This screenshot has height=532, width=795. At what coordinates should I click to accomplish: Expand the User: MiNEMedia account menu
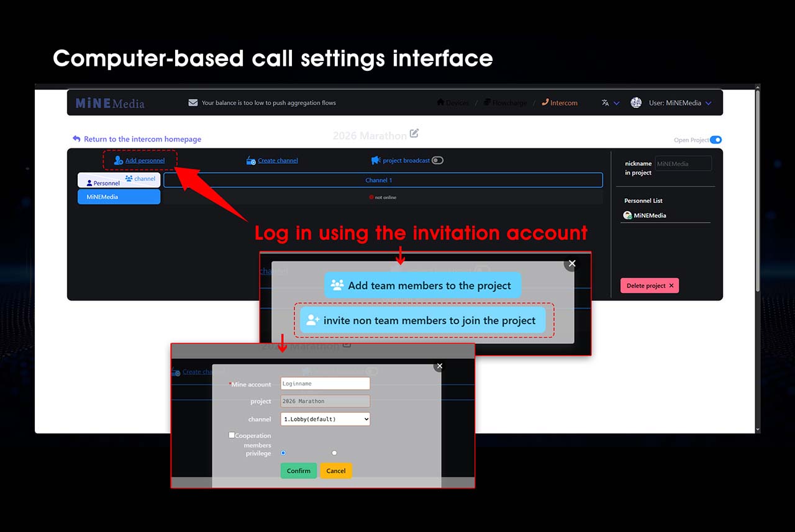point(680,103)
